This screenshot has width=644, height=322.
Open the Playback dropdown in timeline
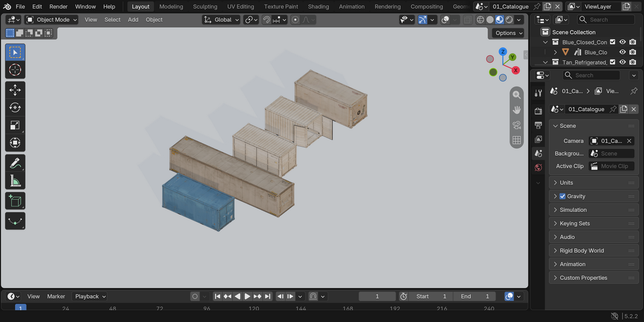point(90,296)
